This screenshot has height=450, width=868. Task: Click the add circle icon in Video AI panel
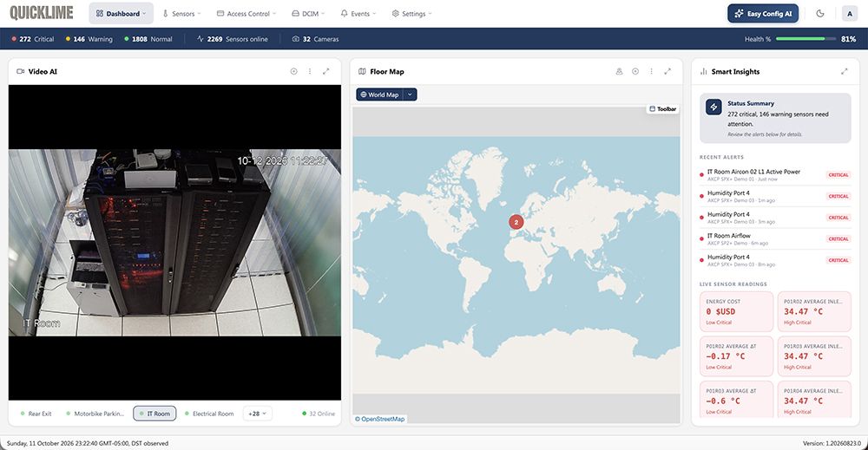coord(294,71)
